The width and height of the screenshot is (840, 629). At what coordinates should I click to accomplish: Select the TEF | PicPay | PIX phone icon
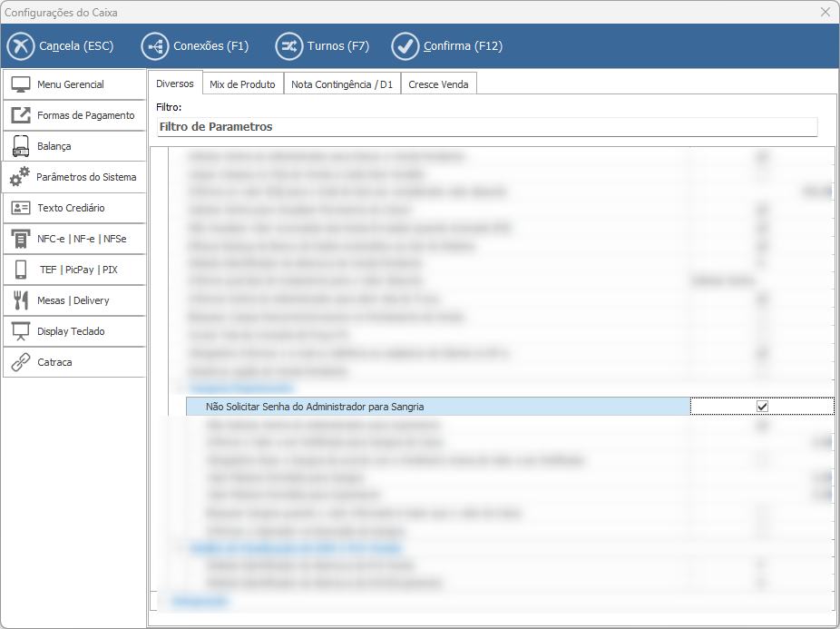coord(21,270)
